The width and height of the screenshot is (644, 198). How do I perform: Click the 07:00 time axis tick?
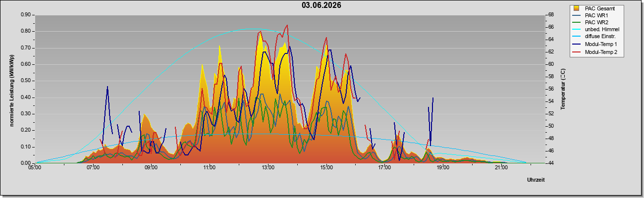(x=93, y=168)
